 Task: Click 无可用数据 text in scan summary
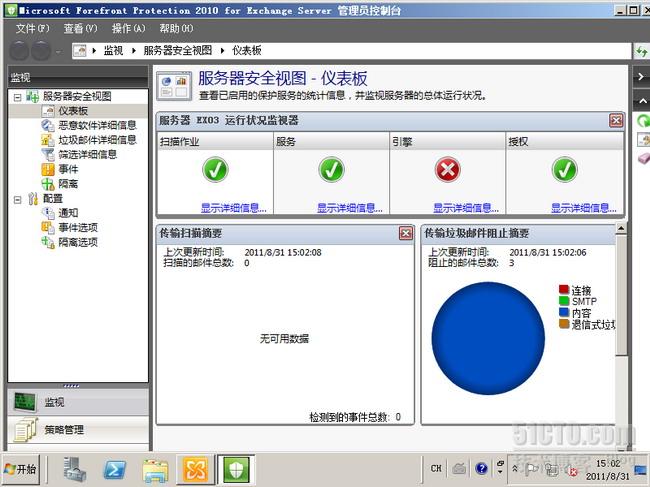[284, 339]
